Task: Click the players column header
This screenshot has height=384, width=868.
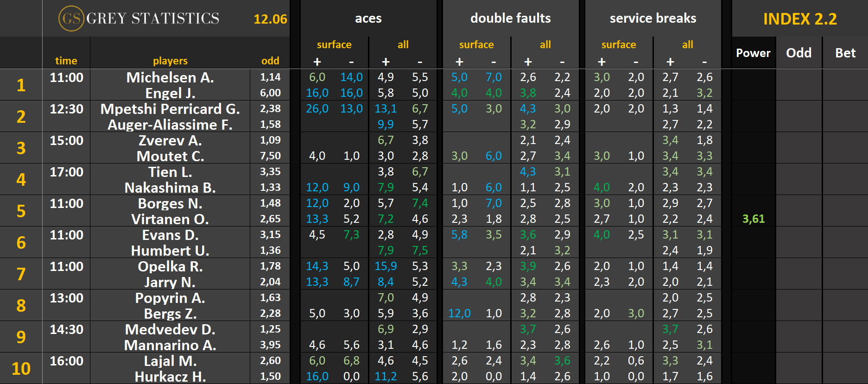Action: (170, 61)
